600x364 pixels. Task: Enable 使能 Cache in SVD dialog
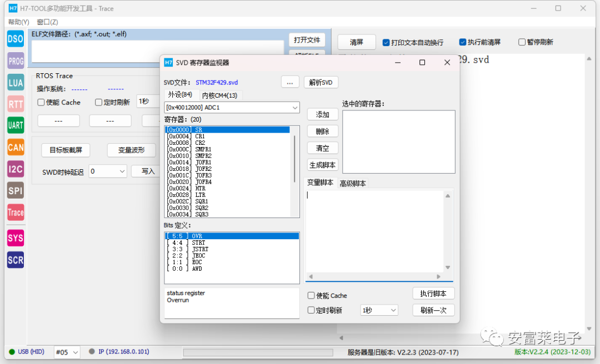click(312, 296)
